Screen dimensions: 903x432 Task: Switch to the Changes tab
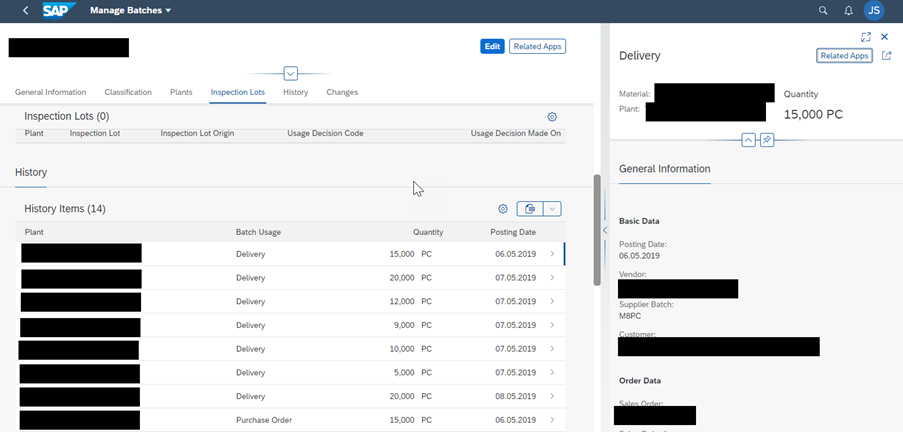tap(342, 92)
